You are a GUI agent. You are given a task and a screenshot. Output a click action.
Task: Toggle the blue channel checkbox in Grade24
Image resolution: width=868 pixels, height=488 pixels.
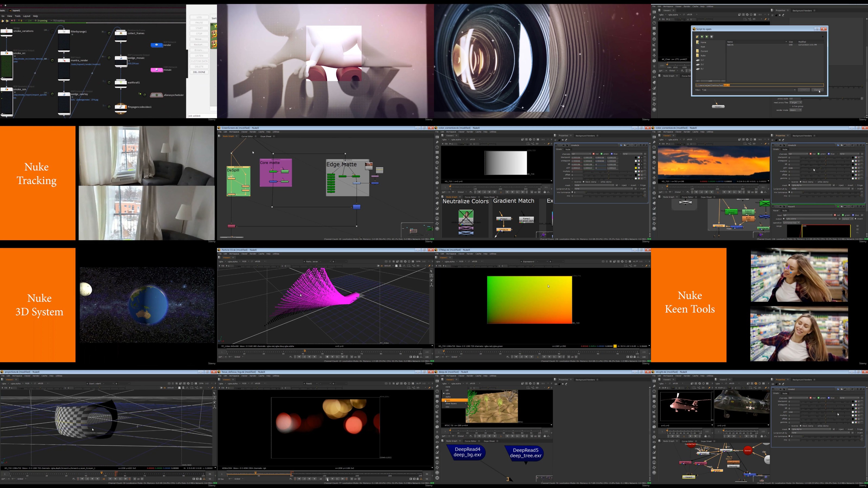(x=612, y=154)
